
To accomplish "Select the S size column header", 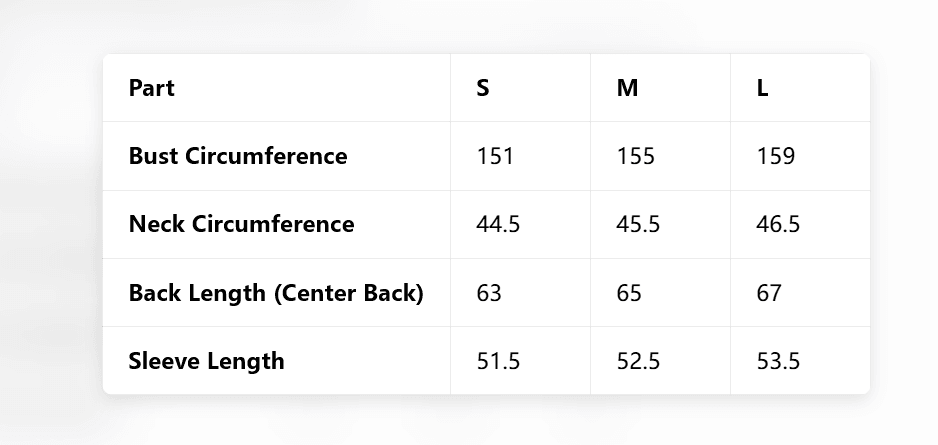I will click(483, 88).
